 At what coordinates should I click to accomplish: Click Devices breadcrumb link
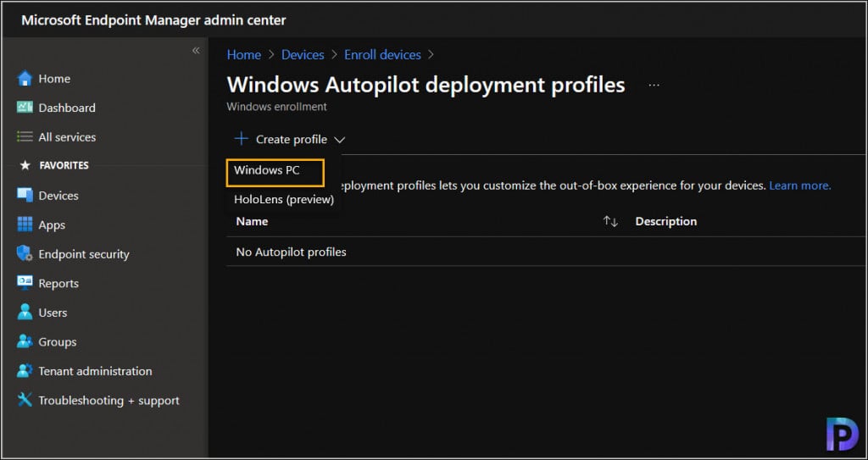(x=303, y=55)
